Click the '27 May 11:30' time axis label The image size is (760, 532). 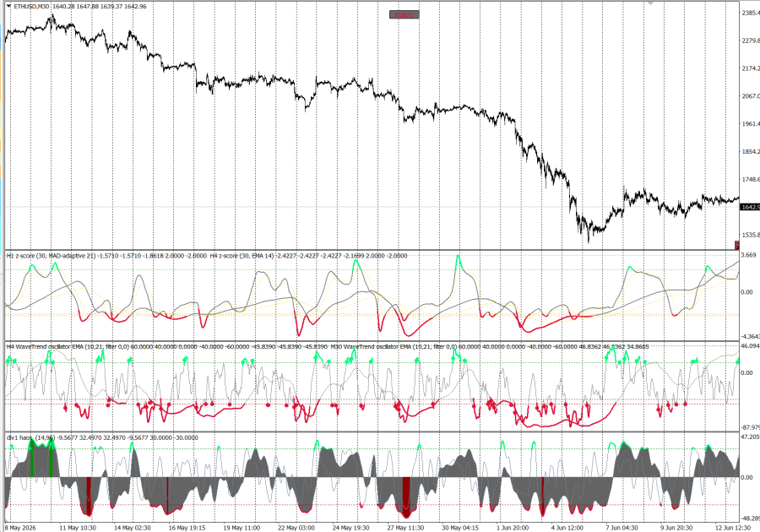click(x=405, y=528)
